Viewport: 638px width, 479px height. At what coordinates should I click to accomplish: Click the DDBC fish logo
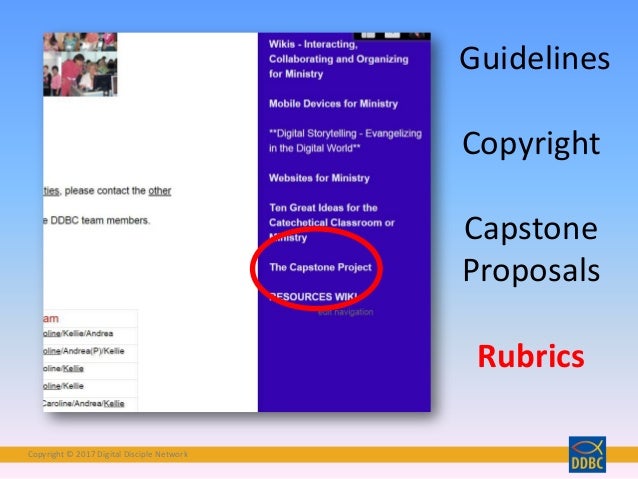point(587,454)
